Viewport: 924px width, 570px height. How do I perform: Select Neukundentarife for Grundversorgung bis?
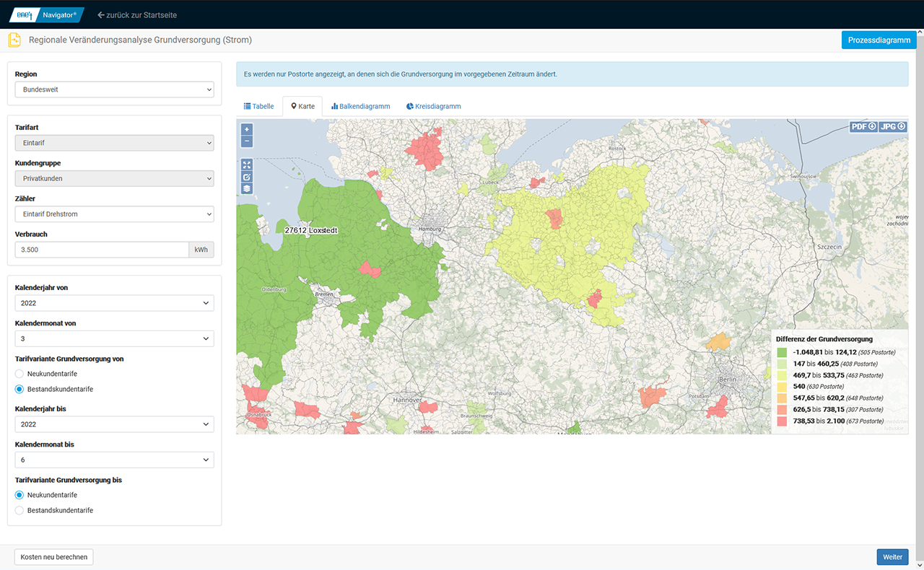[x=19, y=495]
